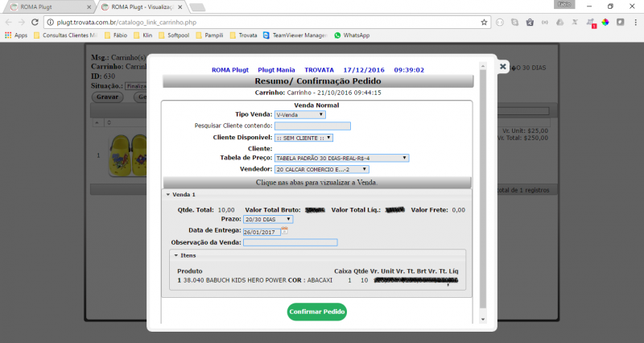Open a new browser tab
Viewport: 644px width, 343px height.
coord(197,7)
